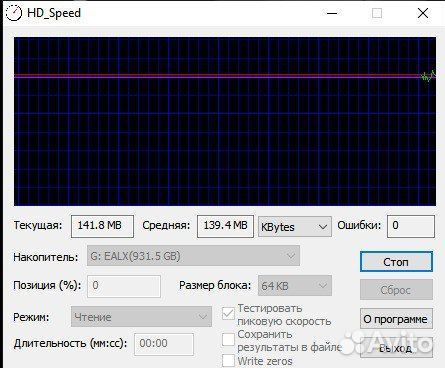Click the Длительность 00:00 duration field
Screen dimensions: 445x368
pyautogui.click(x=164, y=344)
